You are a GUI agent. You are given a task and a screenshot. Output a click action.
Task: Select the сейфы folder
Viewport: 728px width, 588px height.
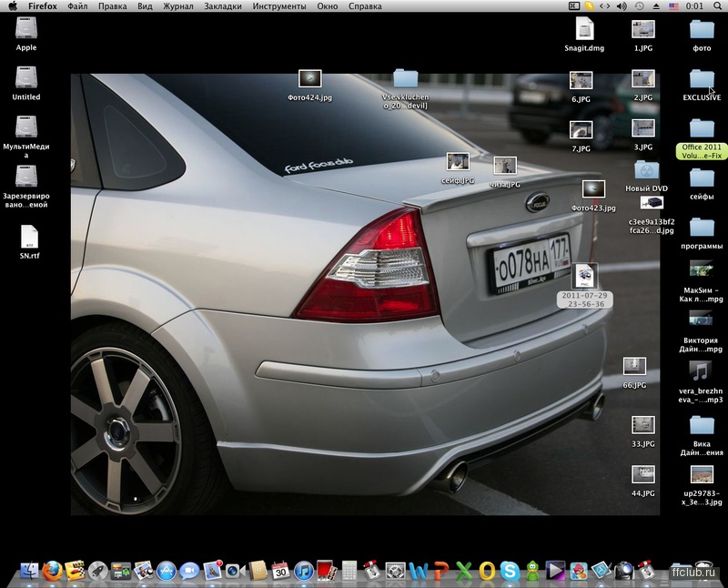pyautogui.click(x=702, y=178)
